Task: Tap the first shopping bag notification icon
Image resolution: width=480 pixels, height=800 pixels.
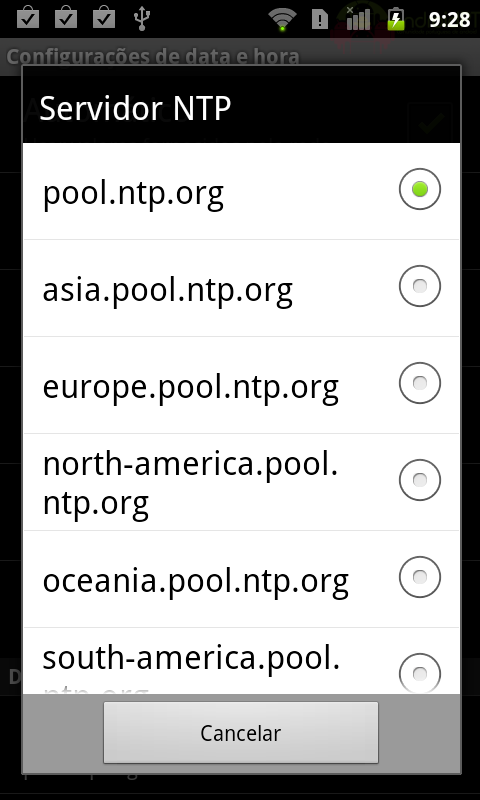Action: pos(28,17)
